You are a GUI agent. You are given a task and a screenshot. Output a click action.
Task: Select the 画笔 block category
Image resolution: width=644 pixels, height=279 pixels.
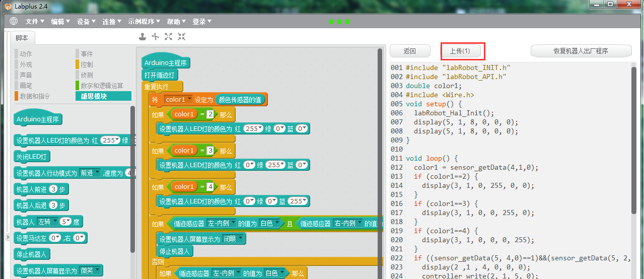(x=26, y=86)
